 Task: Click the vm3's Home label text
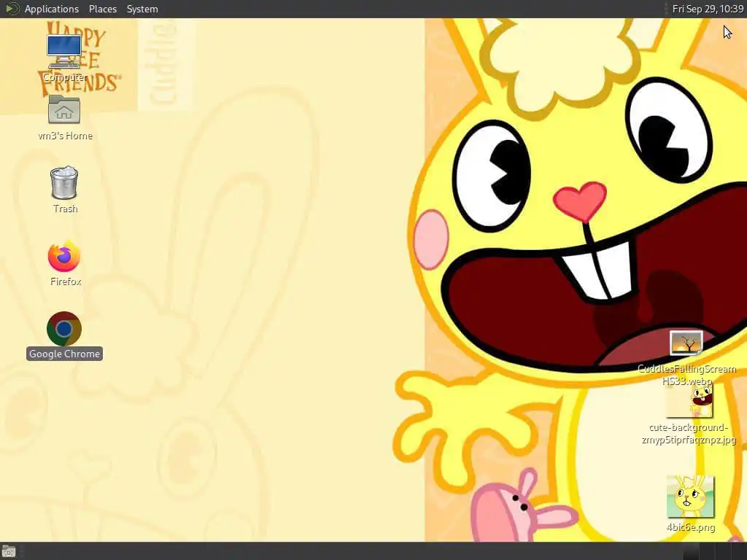point(65,136)
